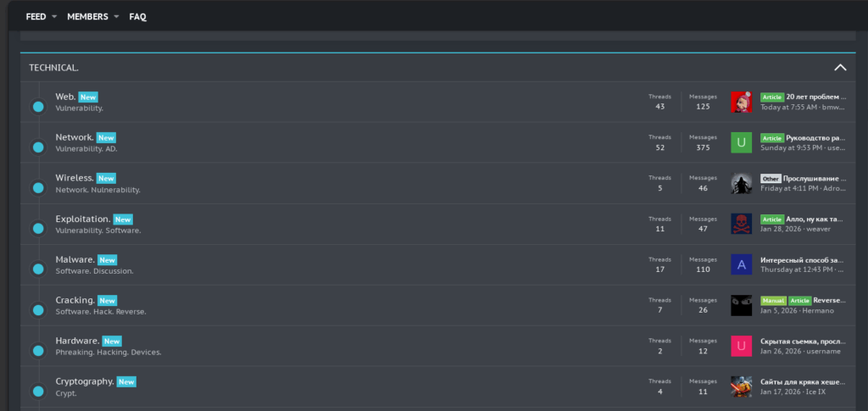Click the New badge next to Wireless

click(x=106, y=179)
